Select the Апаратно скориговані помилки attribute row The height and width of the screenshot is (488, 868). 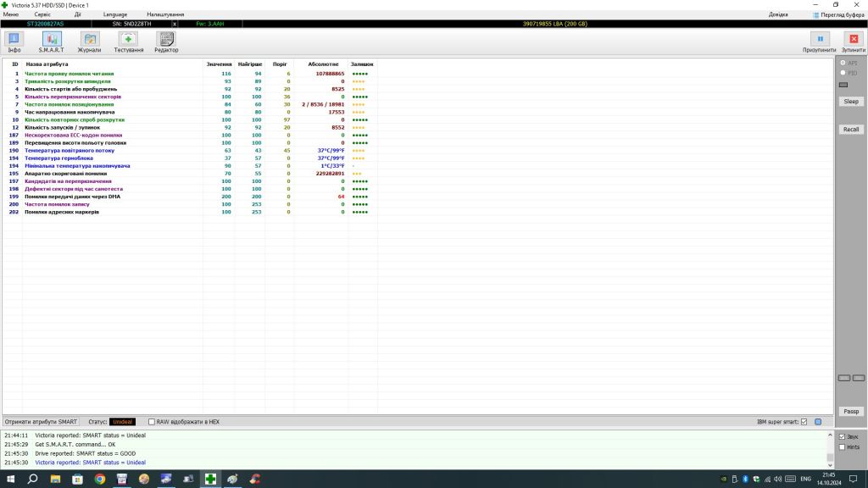pyautogui.click(x=190, y=174)
